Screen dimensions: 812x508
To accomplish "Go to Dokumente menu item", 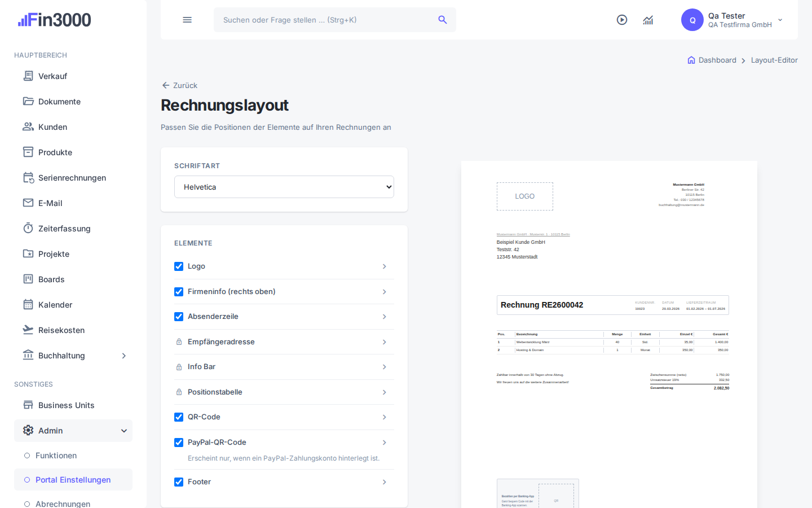I will 73,102.
